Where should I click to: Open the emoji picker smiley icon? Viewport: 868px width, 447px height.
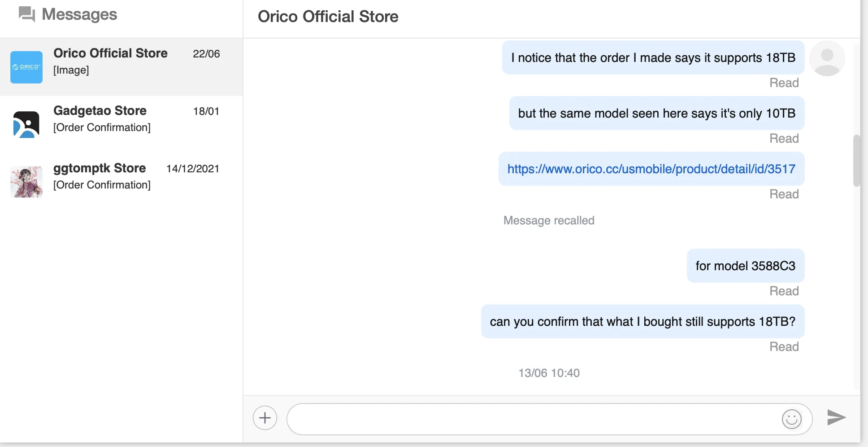tap(791, 419)
